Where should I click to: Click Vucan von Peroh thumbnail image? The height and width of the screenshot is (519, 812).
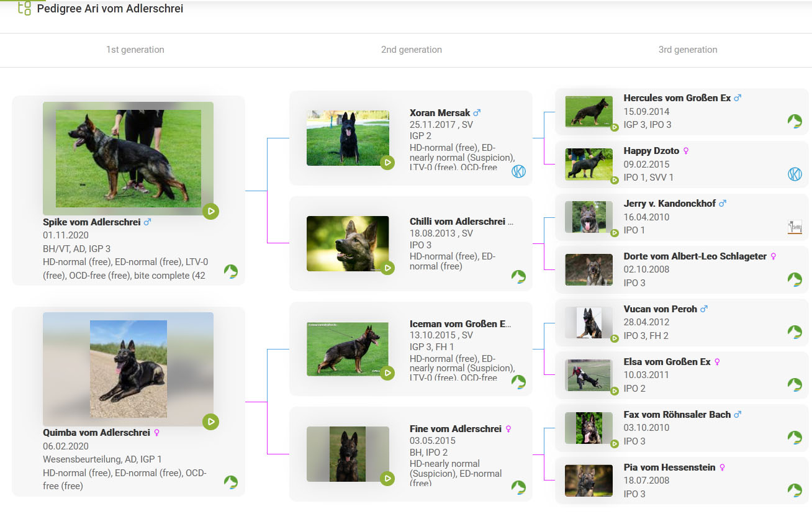point(585,323)
